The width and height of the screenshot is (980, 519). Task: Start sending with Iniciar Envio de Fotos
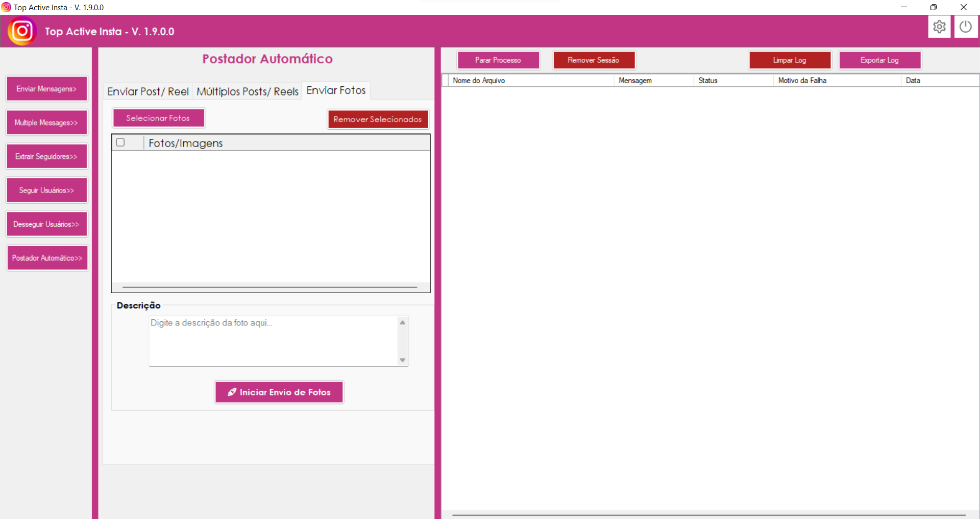click(x=279, y=392)
